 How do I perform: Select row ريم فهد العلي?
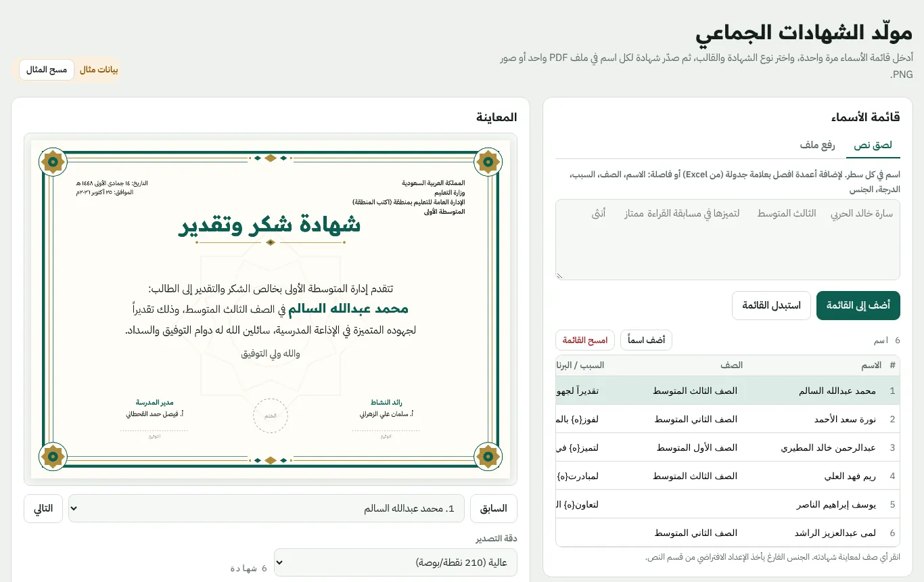tap(728, 476)
